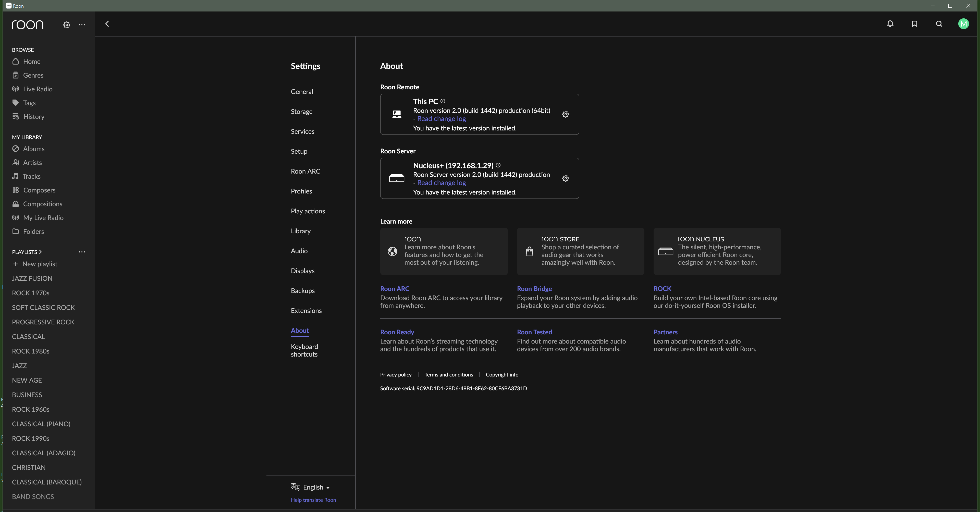The image size is (980, 512).
Task: Open playlists three-dot options menu
Action: 82,252
